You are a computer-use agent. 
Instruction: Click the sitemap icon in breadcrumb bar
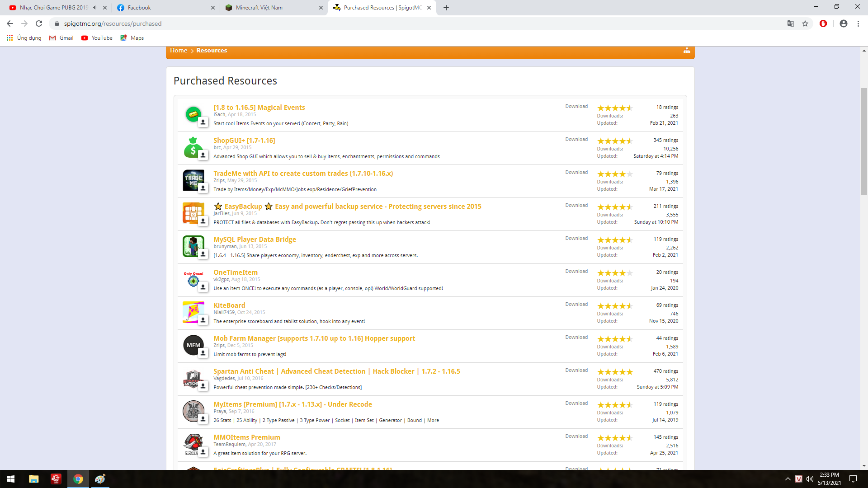coord(687,51)
